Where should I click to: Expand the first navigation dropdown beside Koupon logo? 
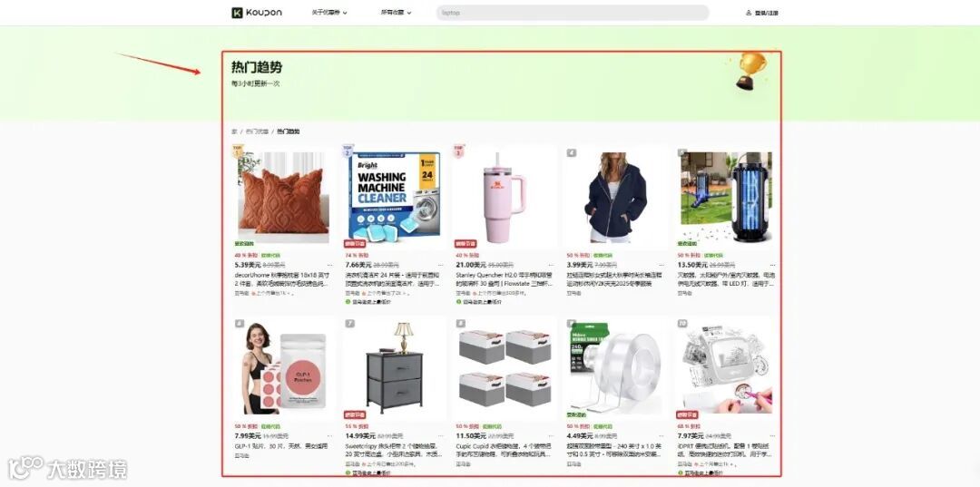329,13
